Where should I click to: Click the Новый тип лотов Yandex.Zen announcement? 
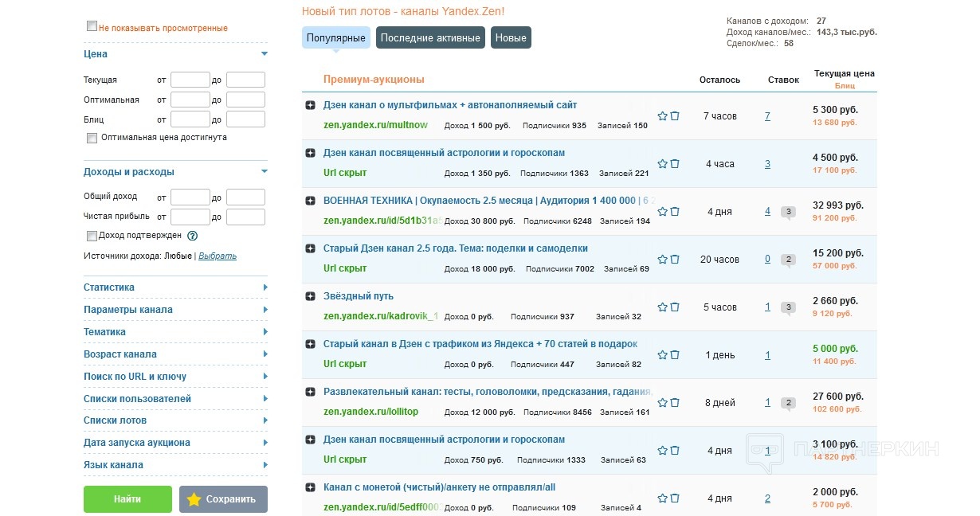coord(403,11)
